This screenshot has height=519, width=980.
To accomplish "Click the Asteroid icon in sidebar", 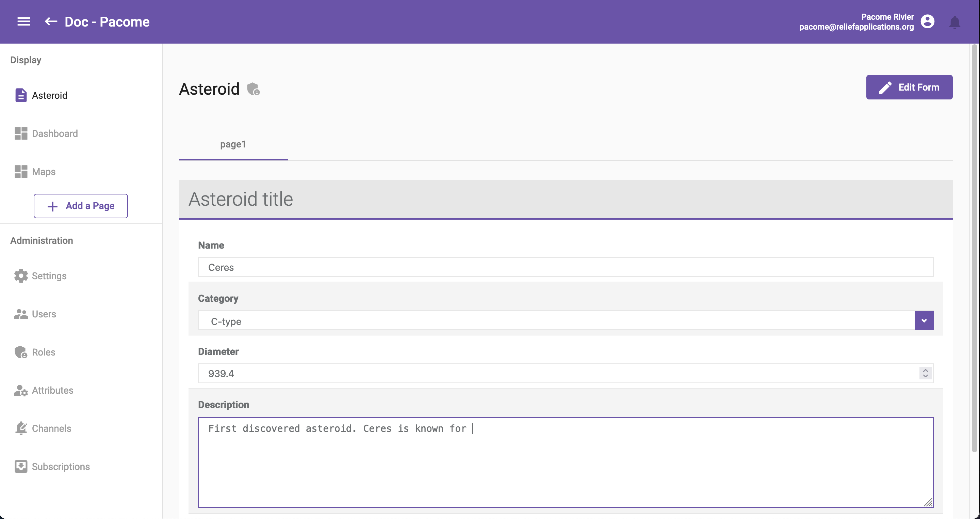I will click(21, 95).
